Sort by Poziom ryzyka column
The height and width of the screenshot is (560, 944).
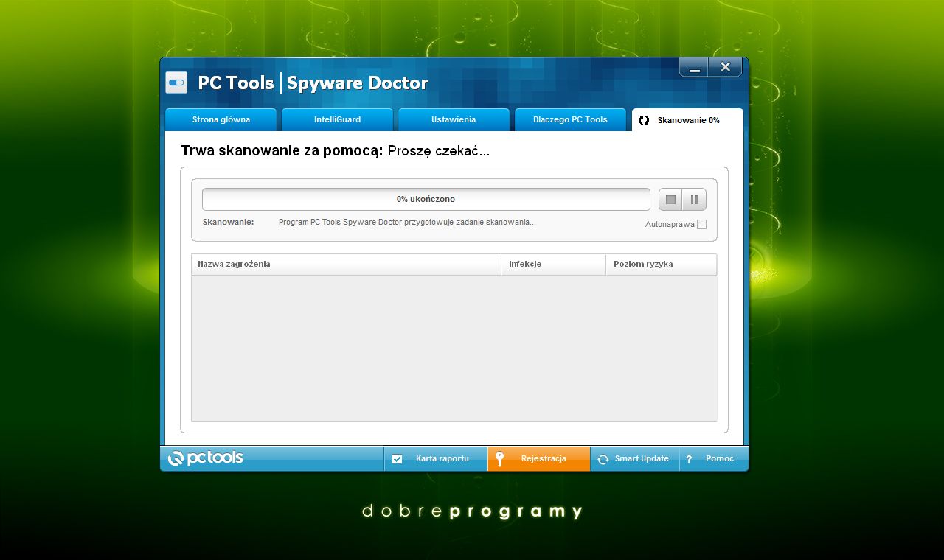661,264
